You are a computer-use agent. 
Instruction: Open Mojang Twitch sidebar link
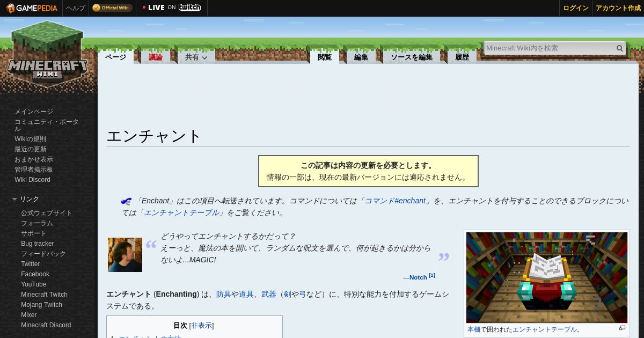point(41,305)
